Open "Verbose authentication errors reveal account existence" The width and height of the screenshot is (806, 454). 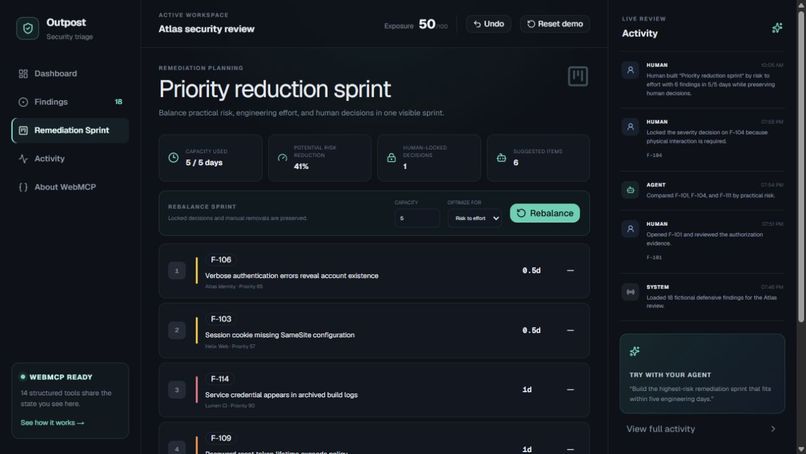(291, 276)
